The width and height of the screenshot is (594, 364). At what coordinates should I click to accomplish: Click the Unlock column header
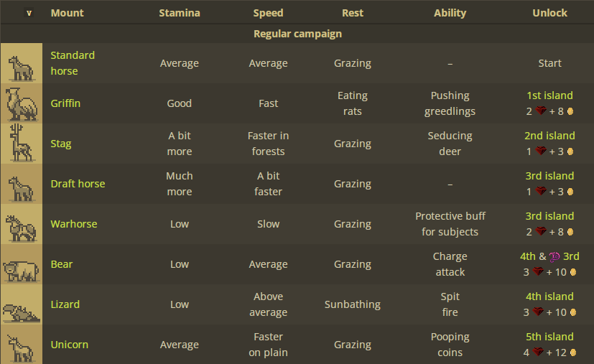click(x=549, y=13)
